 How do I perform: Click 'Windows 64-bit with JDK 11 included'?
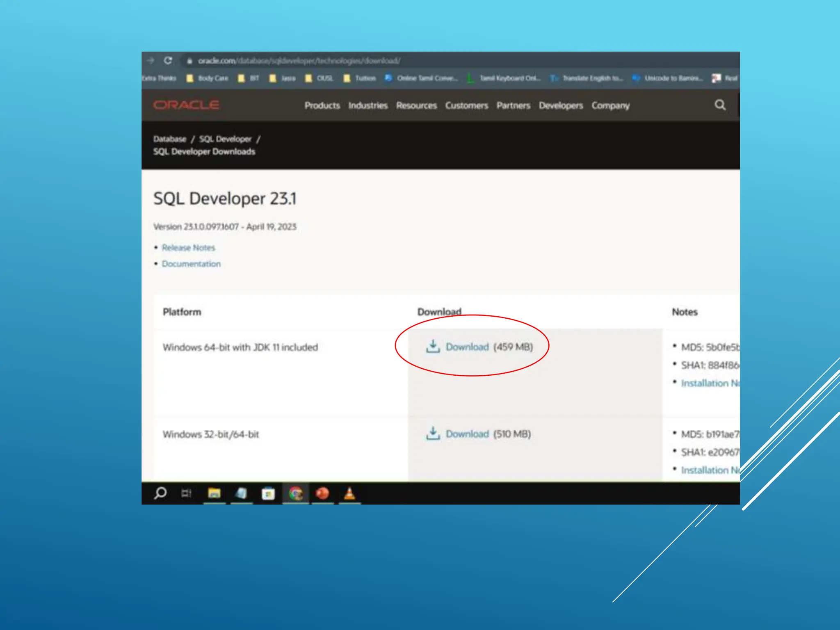(240, 347)
